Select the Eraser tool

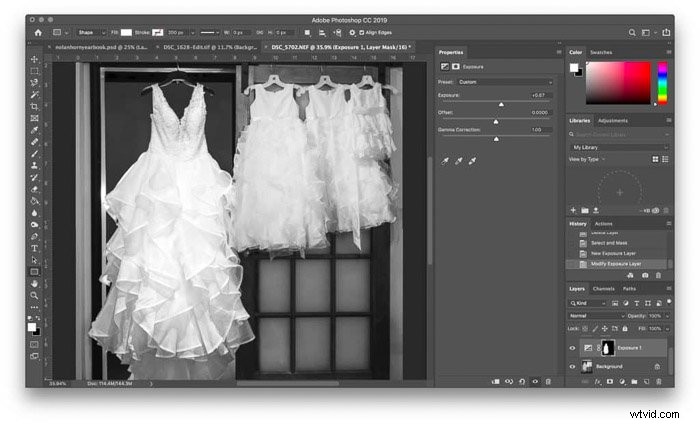tap(34, 189)
